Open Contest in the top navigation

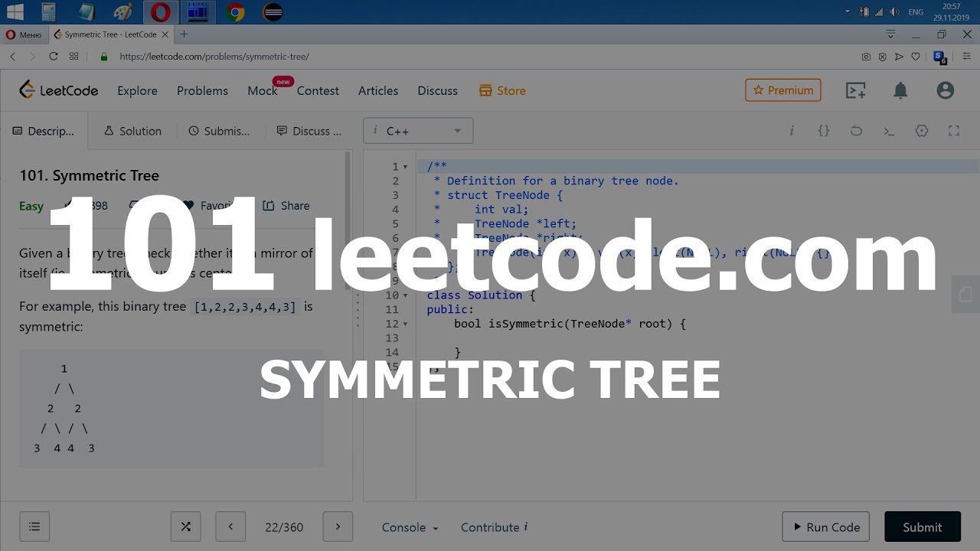pyautogui.click(x=318, y=90)
